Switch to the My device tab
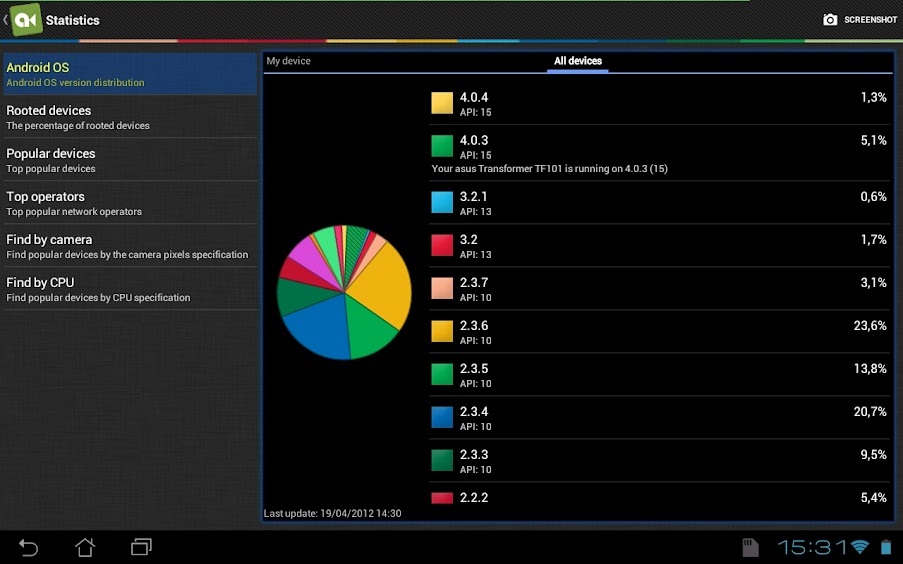Viewport: 903px width, 564px height. tap(289, 61)
